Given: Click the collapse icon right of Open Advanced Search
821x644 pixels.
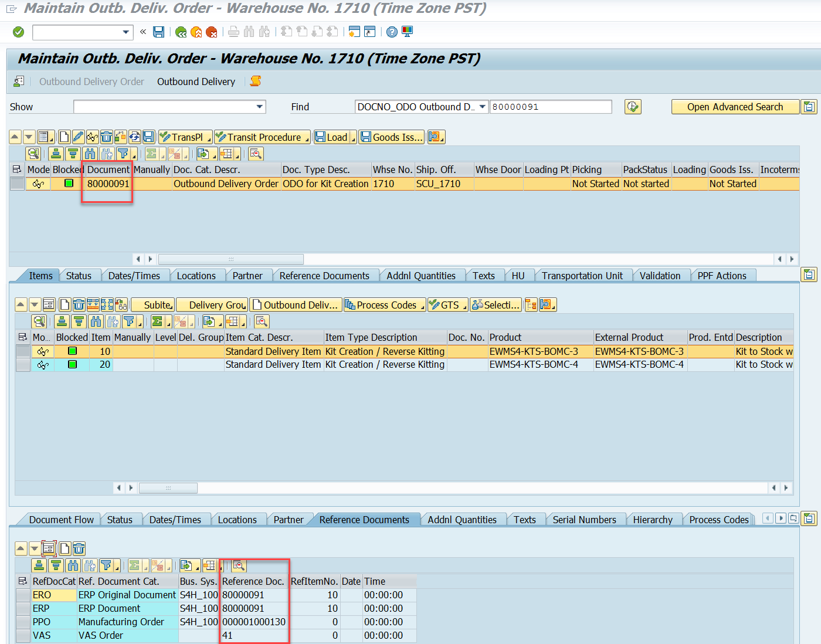Looking at the screenshot, I should click(809, 107).
